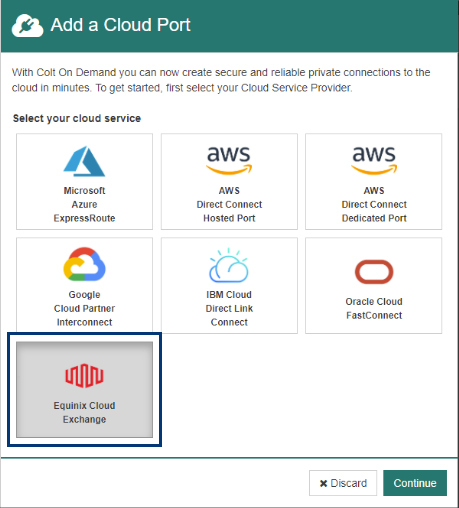The height and width of the screenshot is (508, 459).
Task: Click the cloud plug header icon
Action: (x=27, y=26)
